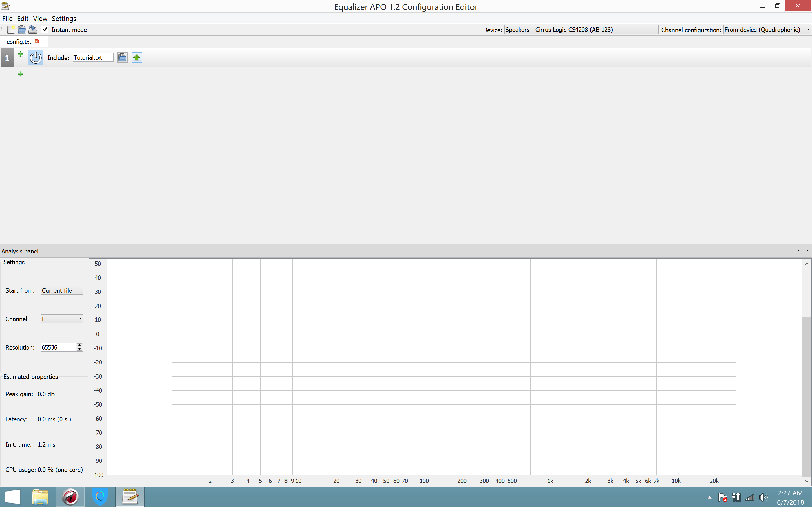Open Equalizer APO editor in the taskbar
This screenshot has width=812, height=507.
point(130,497)
